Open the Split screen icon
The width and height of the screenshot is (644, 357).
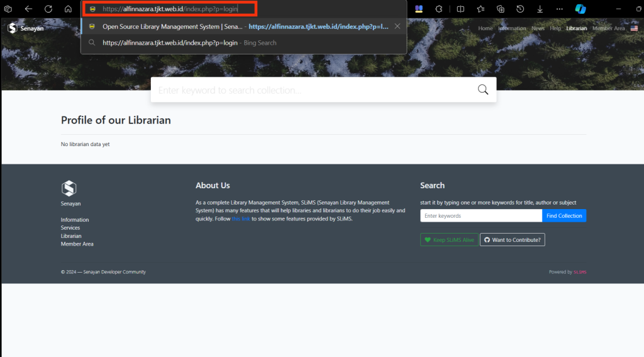coord(460,9)
